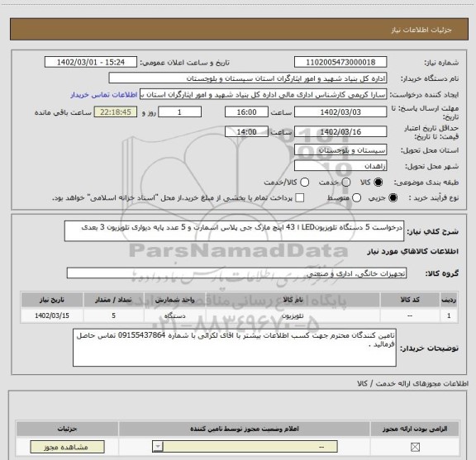Screen dimensions: 476x460
Task: Toggle the الزامی بودن ارائه مجوز checkbox
Action: (x=415, y=447)
